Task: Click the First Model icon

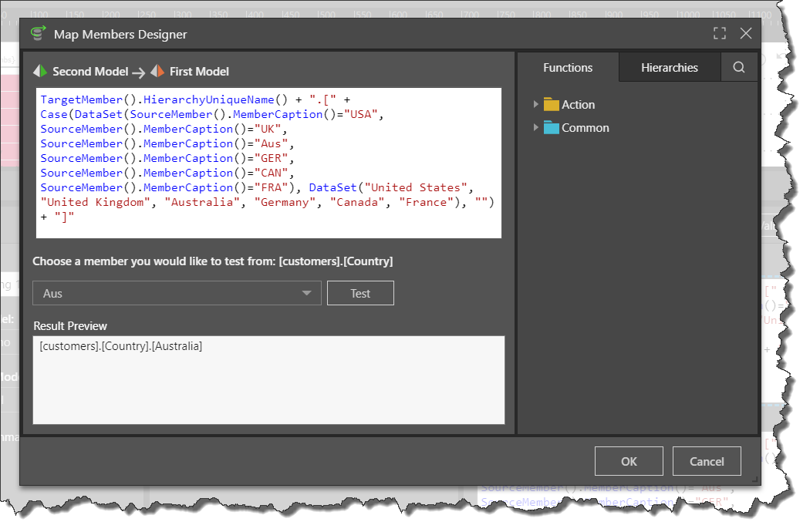Action: click(x=157, y=72)
